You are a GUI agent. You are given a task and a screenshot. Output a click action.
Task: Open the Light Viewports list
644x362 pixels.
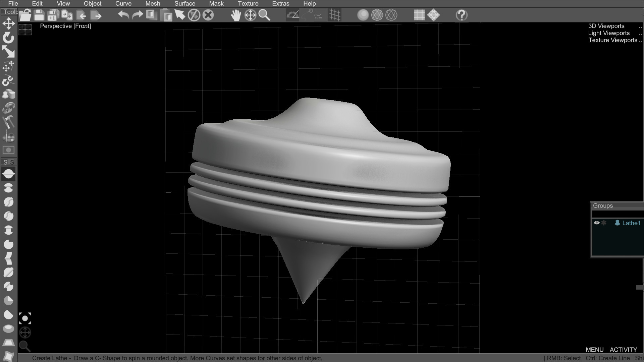tap(608, 33)
